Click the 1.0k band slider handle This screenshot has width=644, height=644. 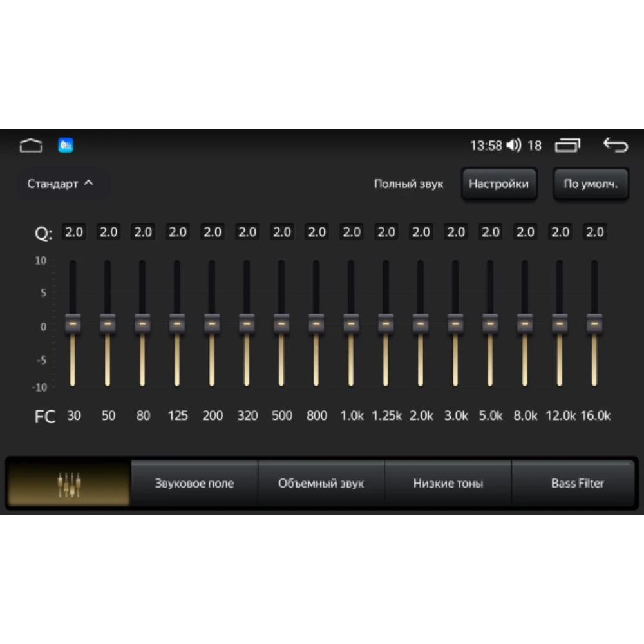click(x=351, y=323)
